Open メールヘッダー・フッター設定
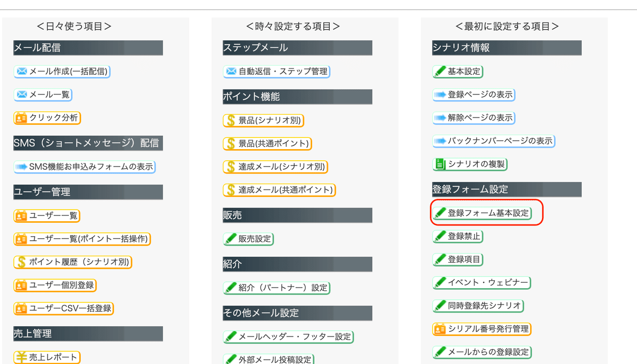This screenshot has width=637, height=364. pyautogui.click(x=288, y=336)
